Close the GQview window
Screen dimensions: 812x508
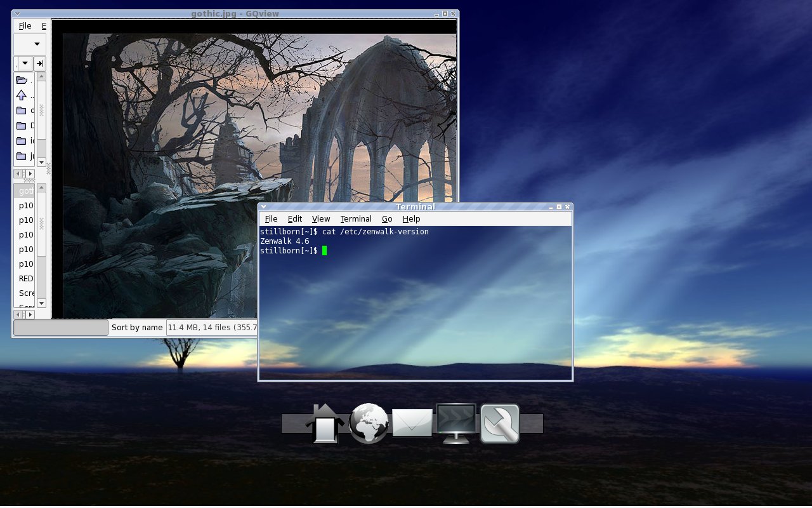point(453,13)
